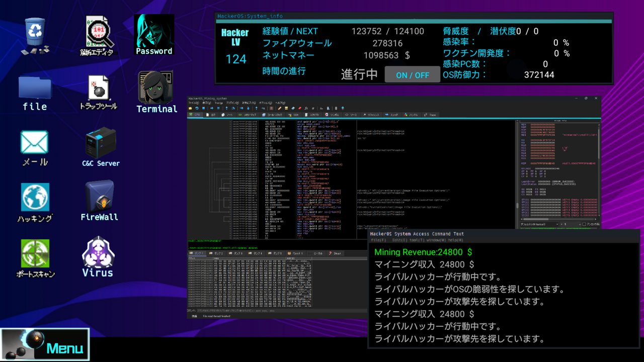
Task: Click the Restart icon in the debugger toolbar
Action: (197, 109)
